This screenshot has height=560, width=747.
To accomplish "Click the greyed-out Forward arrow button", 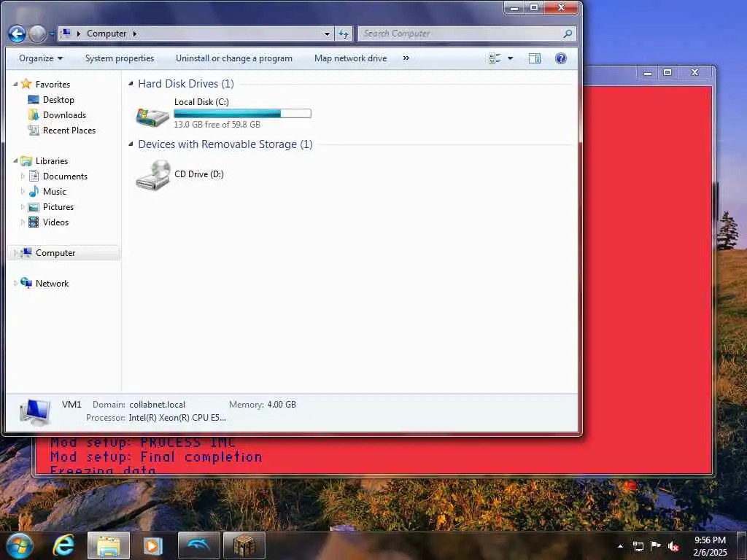I will [x=37, y=34].
